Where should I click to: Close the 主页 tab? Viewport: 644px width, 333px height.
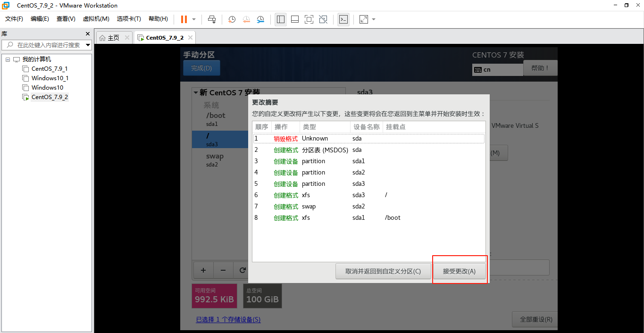click(127, 38)
